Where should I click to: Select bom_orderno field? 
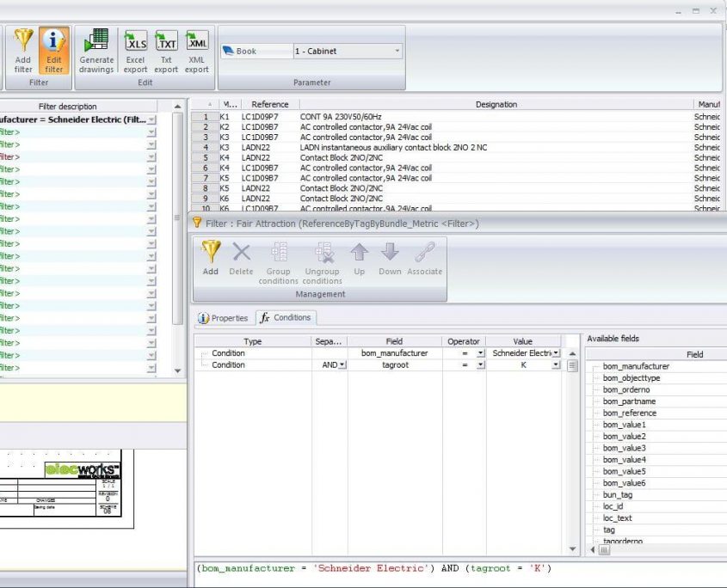click(x=626, y=389)
